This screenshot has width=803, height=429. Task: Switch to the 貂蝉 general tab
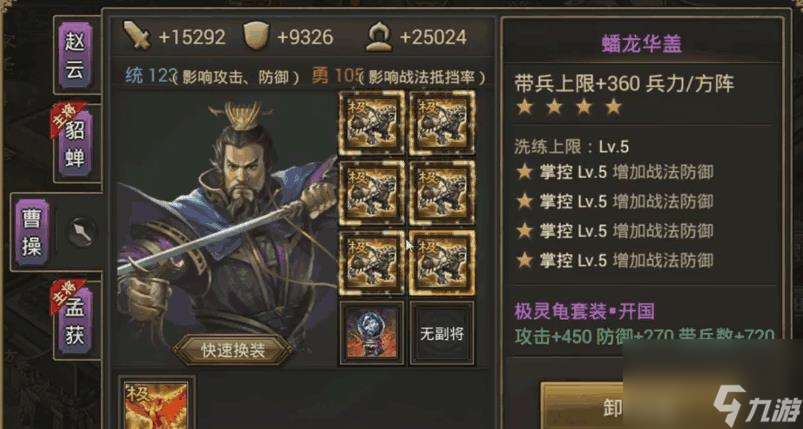tap(75, 143)
